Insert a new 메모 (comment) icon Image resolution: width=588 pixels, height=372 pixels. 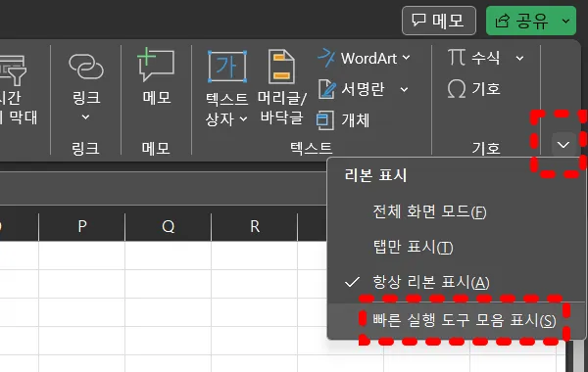click(157, 65)
